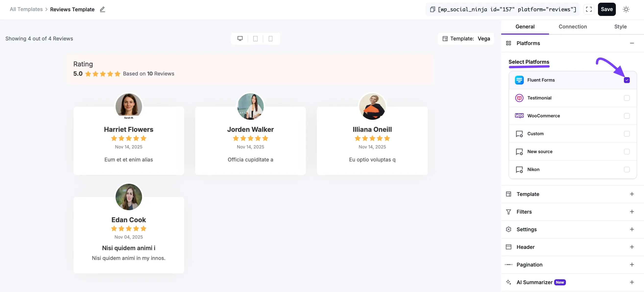The image size is (644, 292).
Task: Click the AI Summarizer sparkle icon
Action: [509, 282]
